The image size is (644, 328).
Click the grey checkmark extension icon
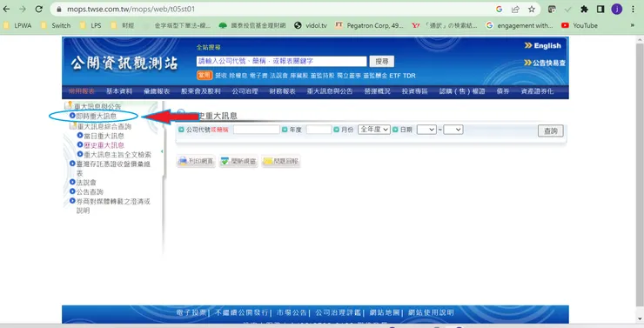click(x=568, y=9)
